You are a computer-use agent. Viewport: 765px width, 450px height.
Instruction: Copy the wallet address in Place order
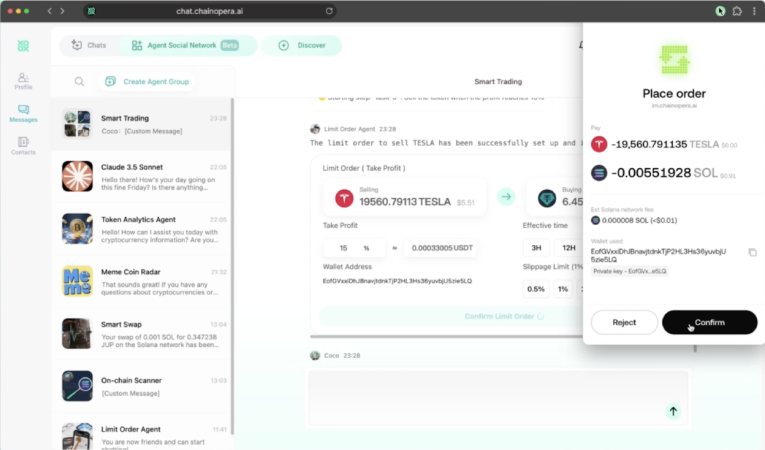[753, 252]
